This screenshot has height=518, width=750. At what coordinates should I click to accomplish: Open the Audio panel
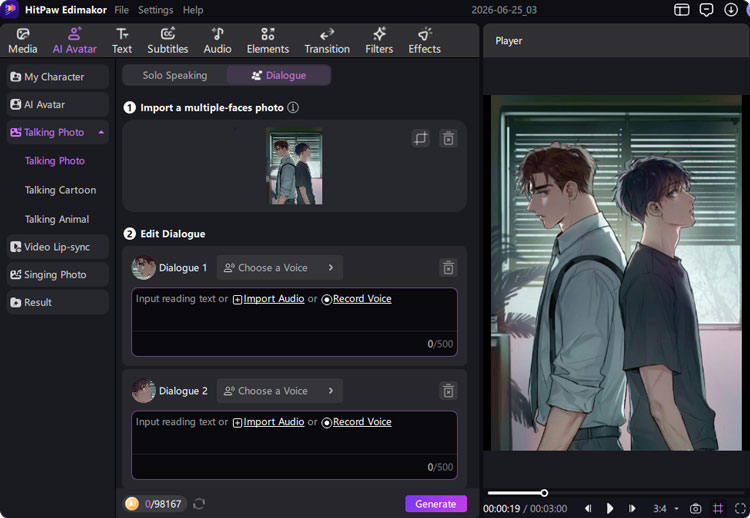218,41
